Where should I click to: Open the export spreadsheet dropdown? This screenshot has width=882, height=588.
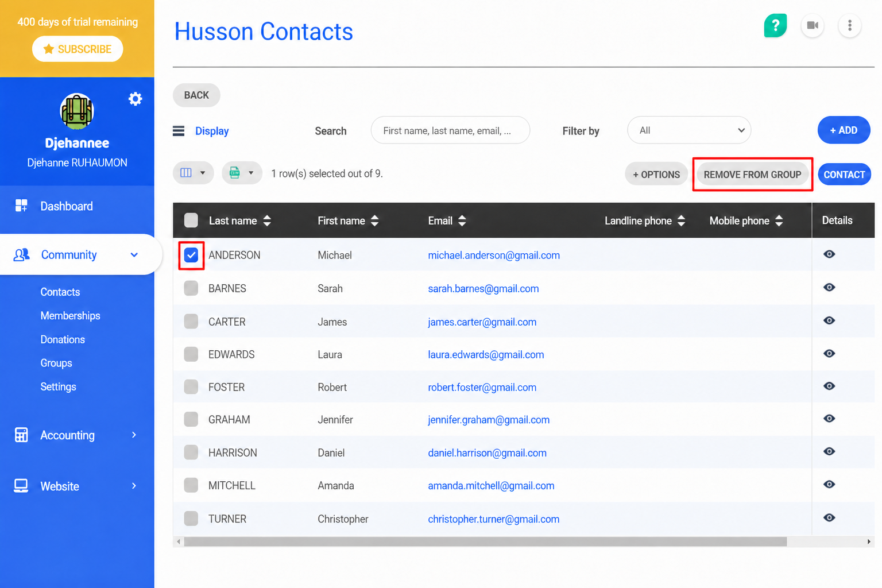pyautogui.click(x=242, y=173)
